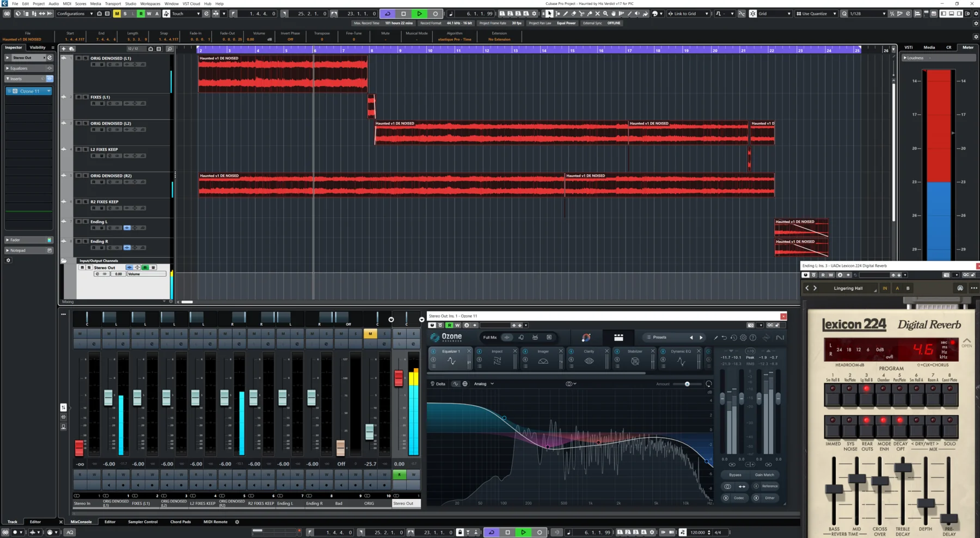Open Ozone Presets browser button
Screen dimensions: 980x538
659,338
